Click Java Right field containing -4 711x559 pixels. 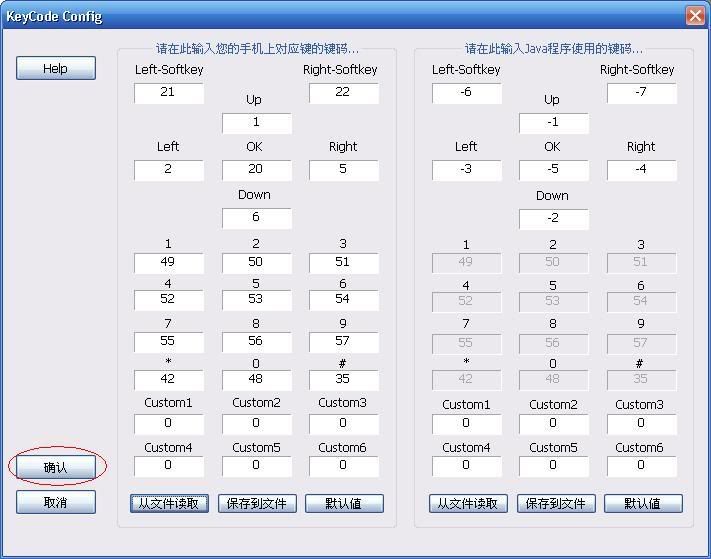pyautogui.click(x=641, y=170)
